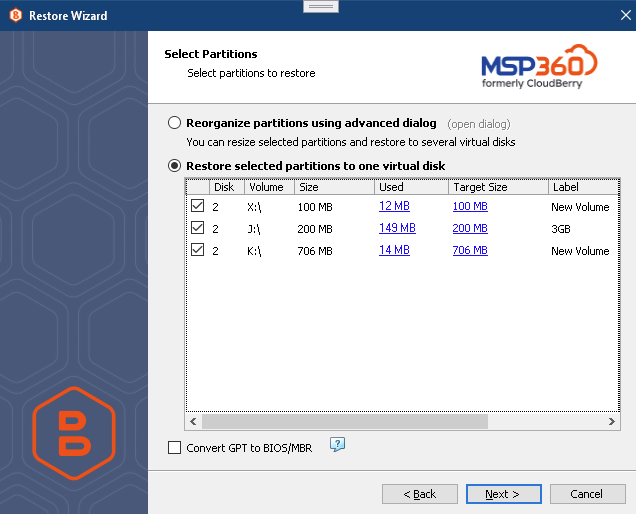Click the 12 MB used link for X:\

[394, 206]
